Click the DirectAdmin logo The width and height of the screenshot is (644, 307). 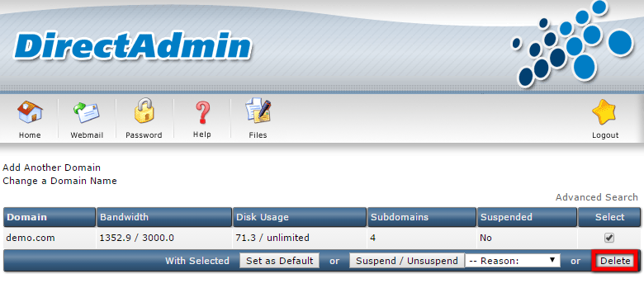132,47
